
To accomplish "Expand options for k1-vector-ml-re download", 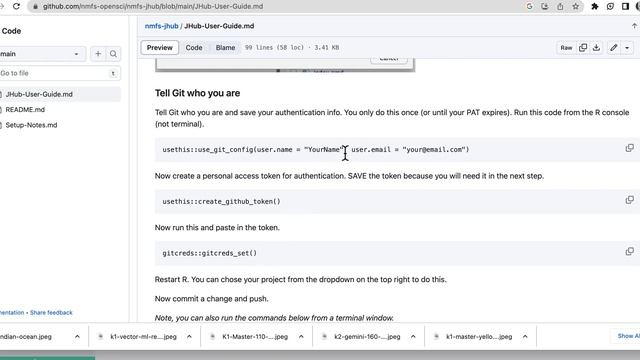I will (189, 337).
